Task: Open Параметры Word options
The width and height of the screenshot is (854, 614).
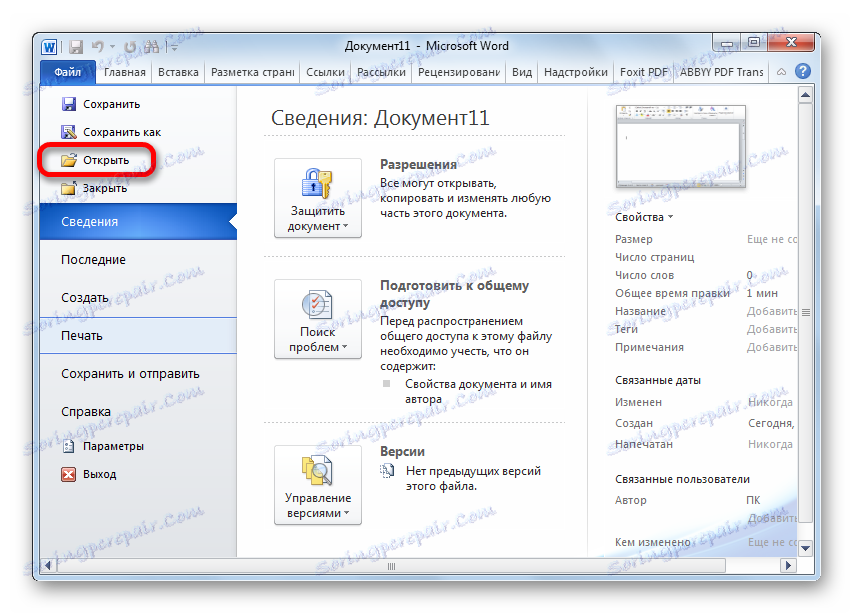Action: pos(103,446)
